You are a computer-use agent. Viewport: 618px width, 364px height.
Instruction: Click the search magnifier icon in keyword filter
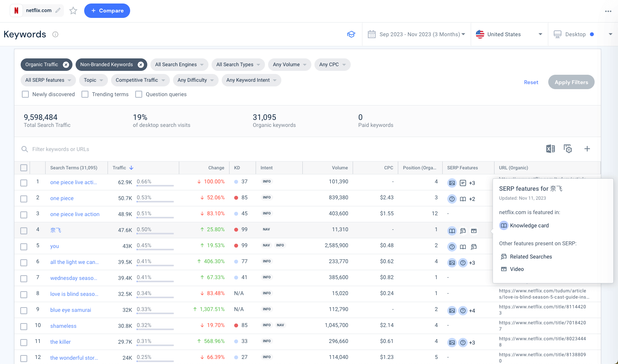tap(25, 149)
